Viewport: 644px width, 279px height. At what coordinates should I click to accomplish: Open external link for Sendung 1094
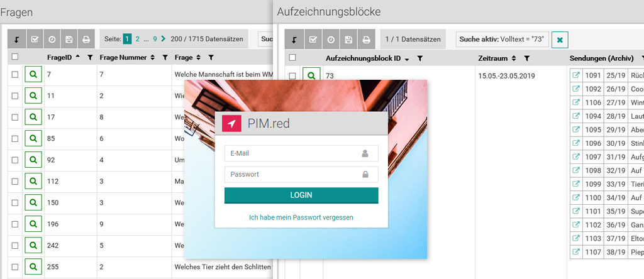[x=575, y=116]
